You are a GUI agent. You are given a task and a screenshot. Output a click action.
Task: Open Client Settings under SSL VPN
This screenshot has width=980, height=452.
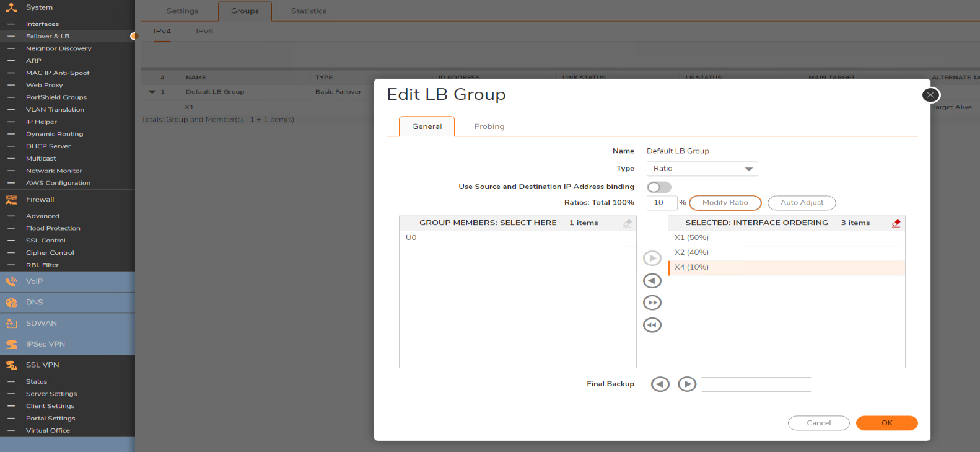point(50,406)
